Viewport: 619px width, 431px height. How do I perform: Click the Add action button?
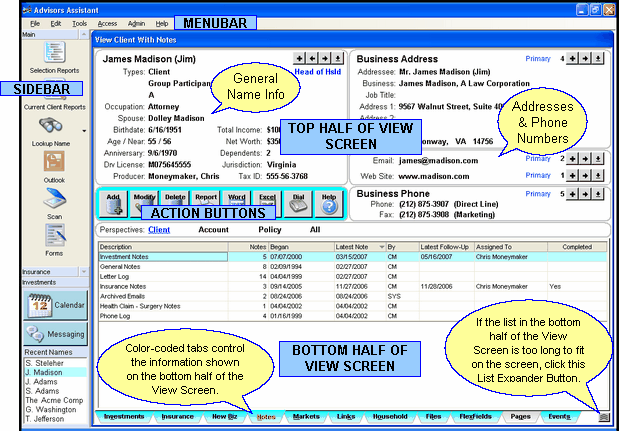click(x=113, y=204)
